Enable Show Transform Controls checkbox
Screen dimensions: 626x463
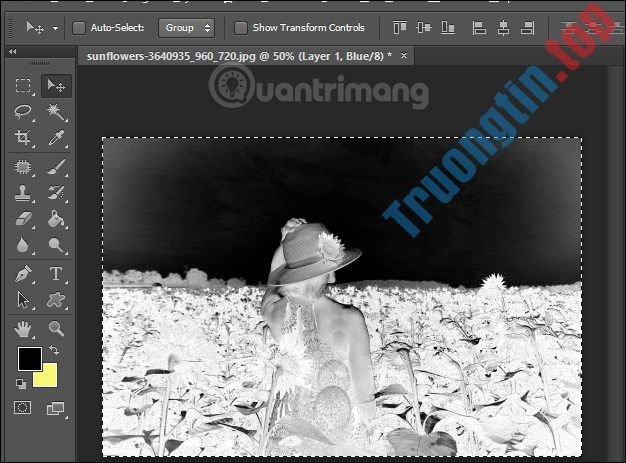241,28
